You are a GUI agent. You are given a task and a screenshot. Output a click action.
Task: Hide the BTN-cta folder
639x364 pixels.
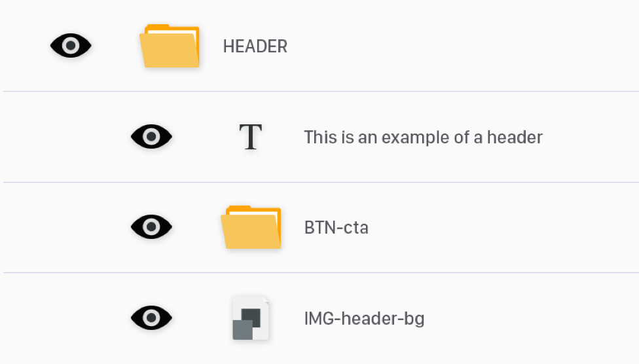[151, 227]
